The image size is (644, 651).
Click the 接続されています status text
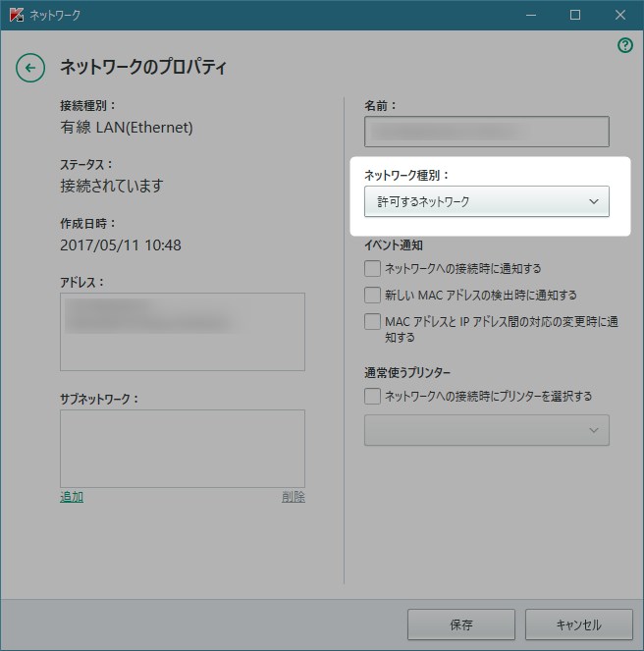[112, 186]
